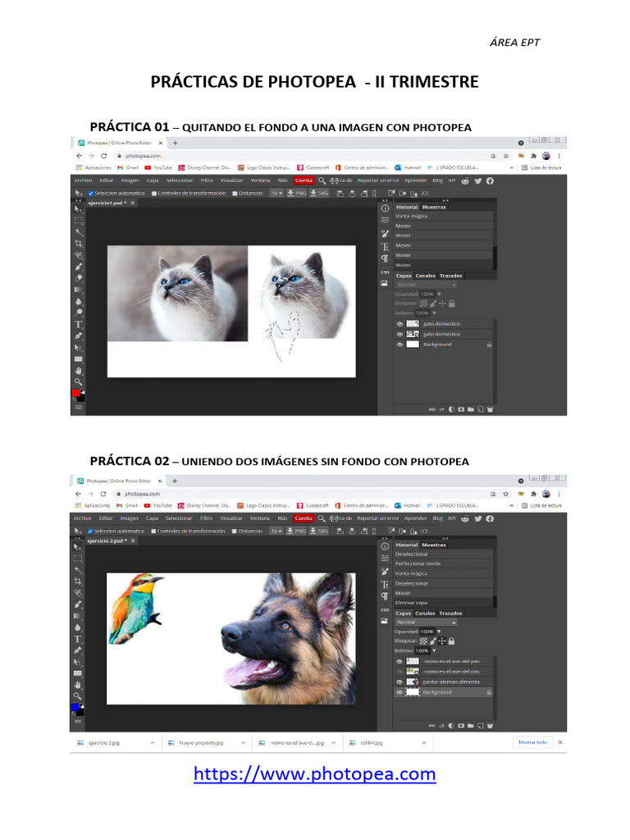
Task: Open Opacidad arrow dropdown in ejercicio1.psd window
Action: click(440, 294)
